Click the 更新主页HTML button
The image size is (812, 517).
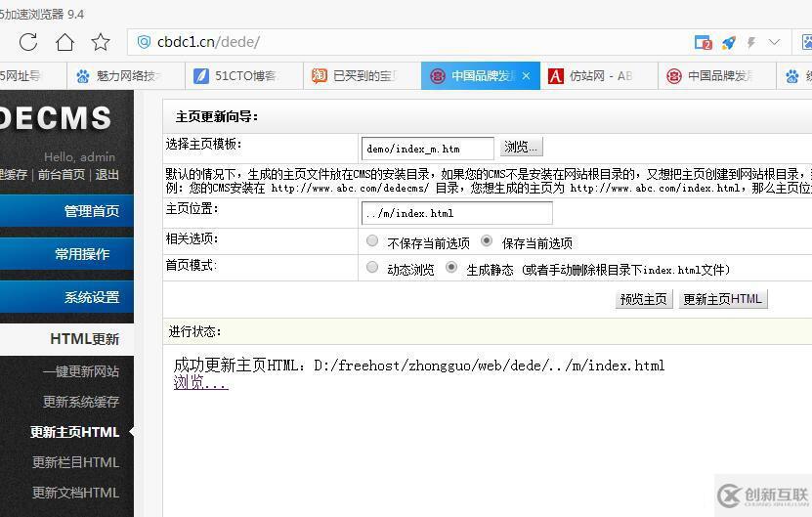tap(722, 299)
